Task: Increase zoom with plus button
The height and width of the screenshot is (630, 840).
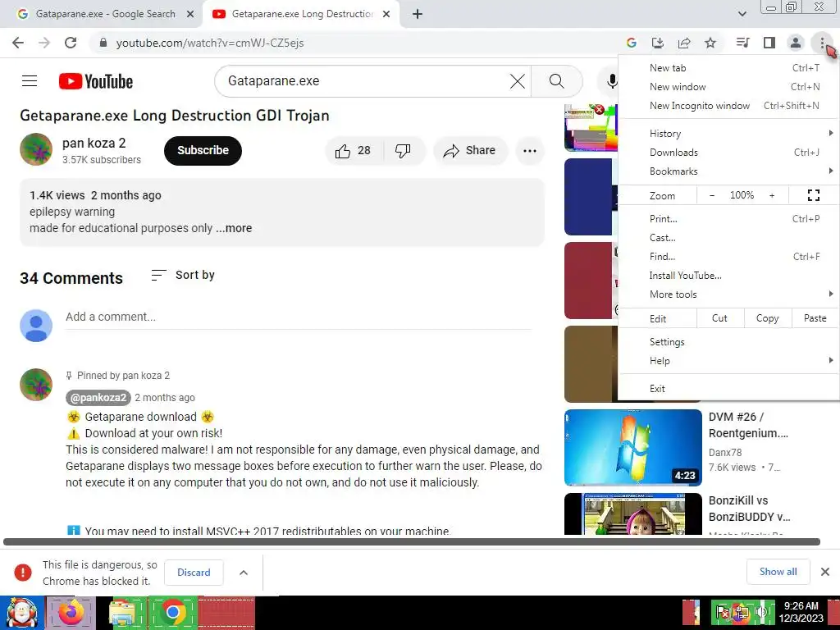Action: [x=772, y=195]
